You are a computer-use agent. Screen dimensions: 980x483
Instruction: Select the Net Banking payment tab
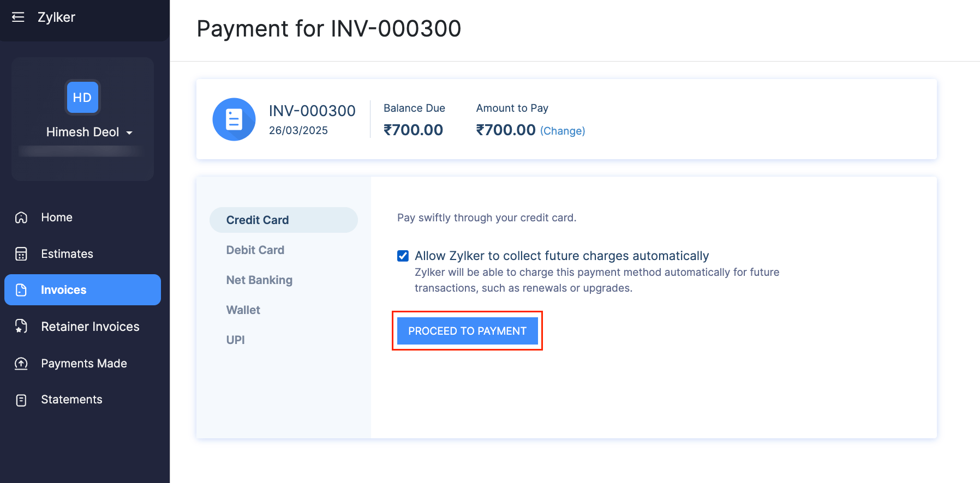[259, 280]
